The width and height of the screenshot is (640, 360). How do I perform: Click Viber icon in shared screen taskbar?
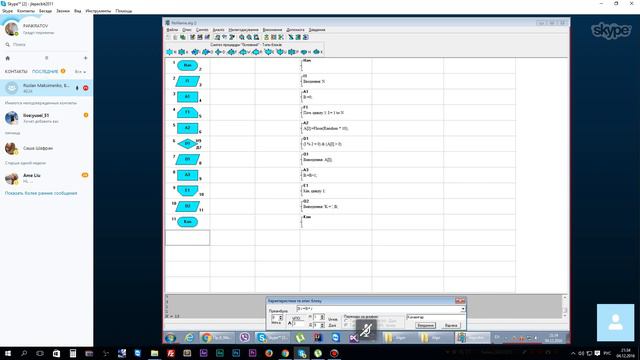click(x=244, y=338)
